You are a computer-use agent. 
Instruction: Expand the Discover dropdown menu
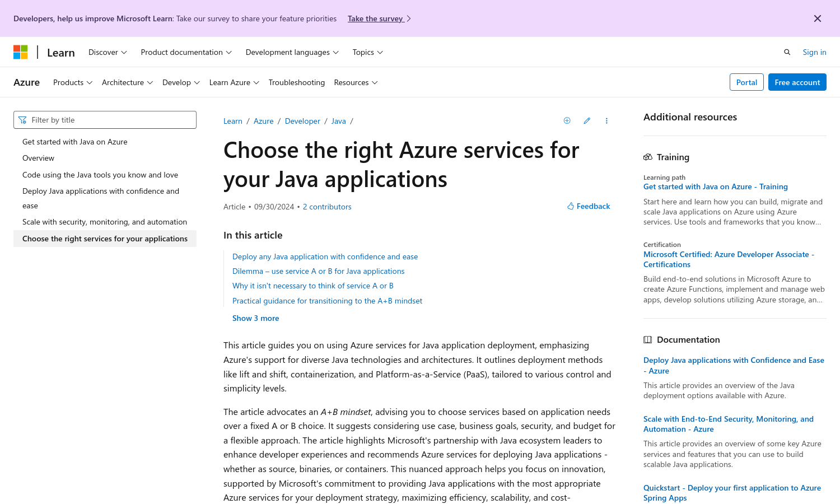tap(108, 52)
